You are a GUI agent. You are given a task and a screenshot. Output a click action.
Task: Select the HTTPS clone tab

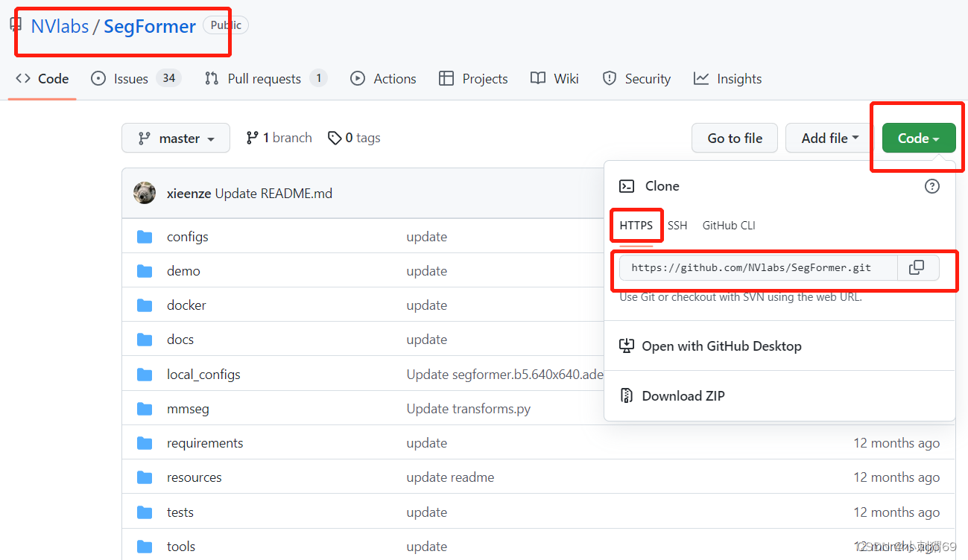[x=636, y=226]
